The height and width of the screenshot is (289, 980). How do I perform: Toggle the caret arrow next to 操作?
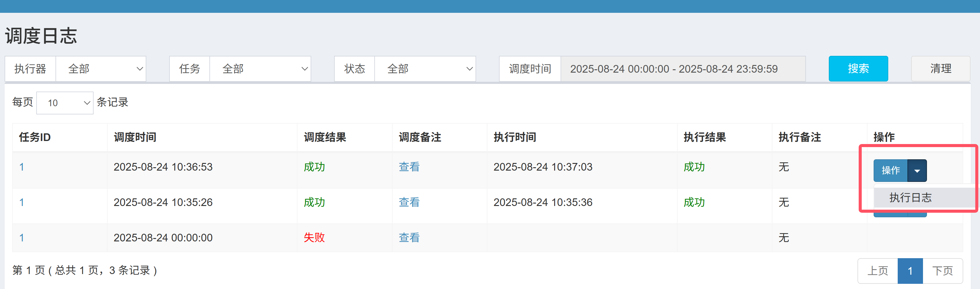click(x=917, y=171)
